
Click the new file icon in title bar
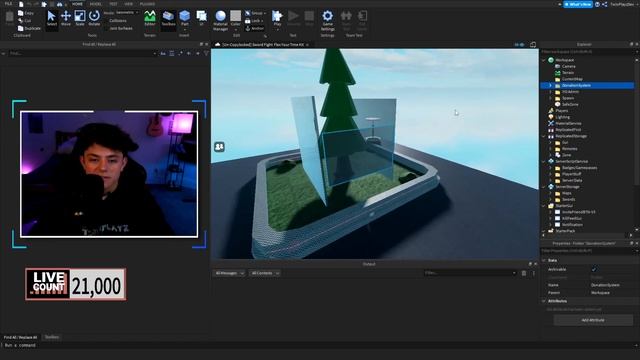pyautogui.click(x=21, y=4)
